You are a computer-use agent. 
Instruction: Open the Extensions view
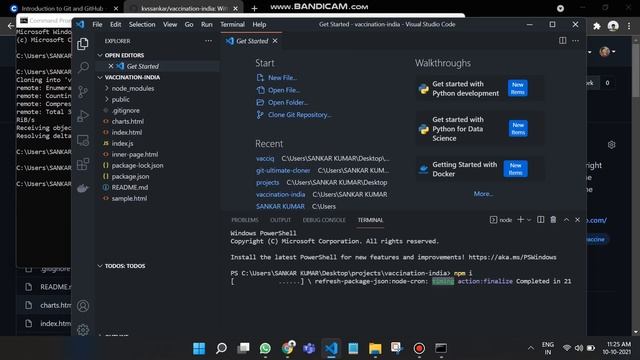point(83,164)
